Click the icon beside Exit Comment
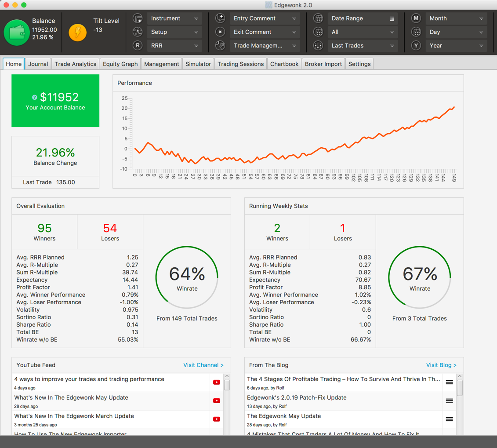497x448 pixels. click(x=220, y=32)
